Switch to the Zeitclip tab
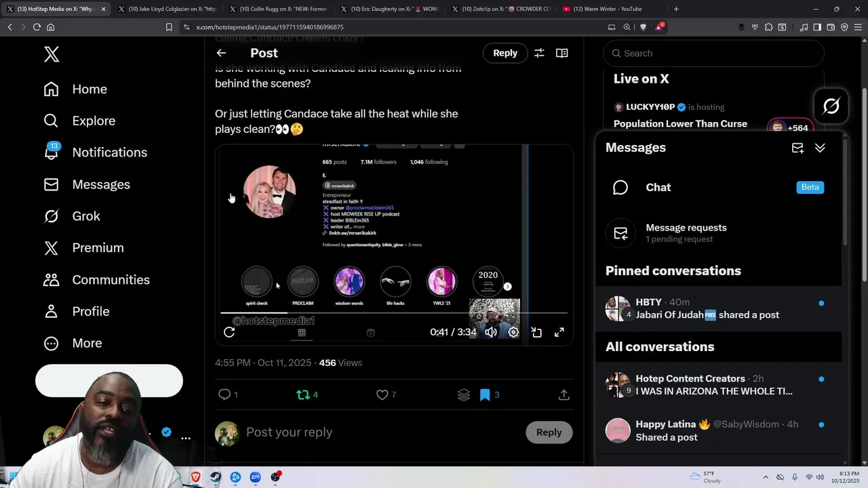 (x=500, y=9)
